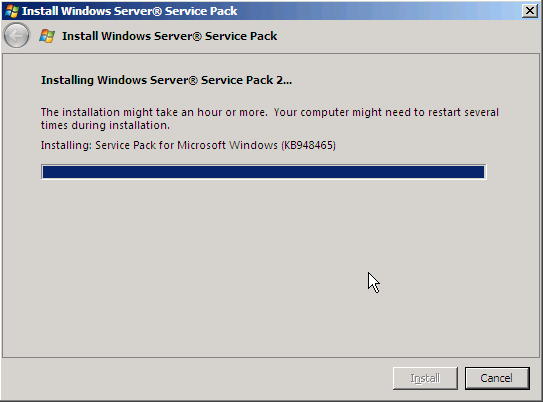Image resolution: width=543 pixels, height=402 pixels.
Task: Click the header text beside the flag icon
Action: click(x=169, y=36)
